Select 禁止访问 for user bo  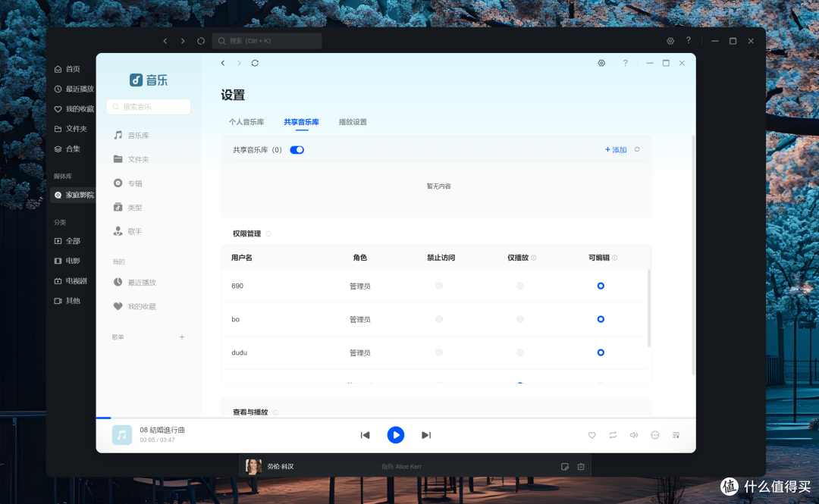pyautogui.click(x=439, y=319)
